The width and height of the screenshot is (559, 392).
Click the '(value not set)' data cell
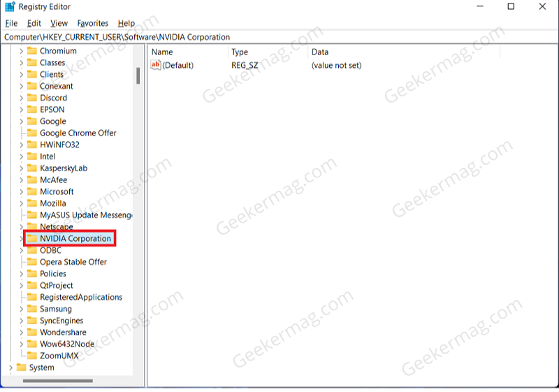336,65
